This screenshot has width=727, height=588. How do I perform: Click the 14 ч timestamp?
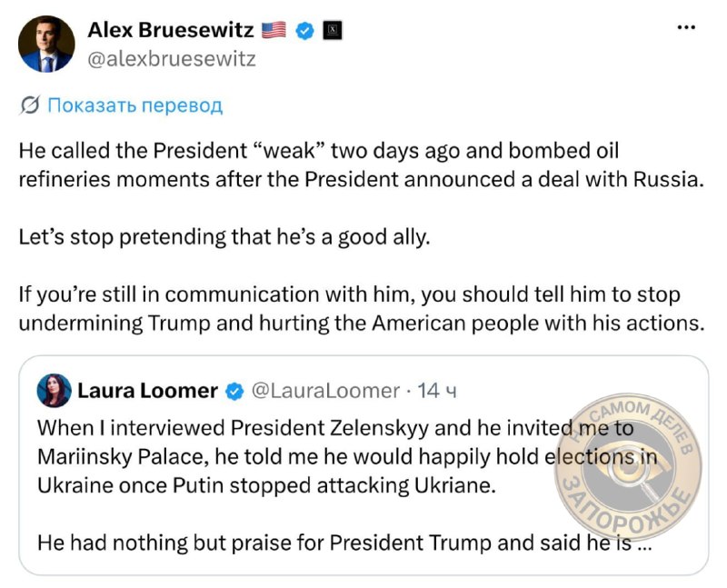tap(437, 391)
